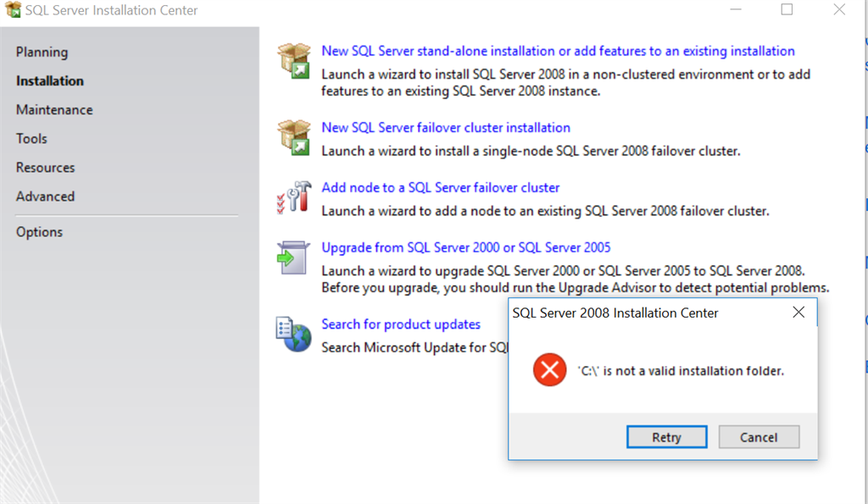Click the stand-alone installation box icon

click(294, 61)
